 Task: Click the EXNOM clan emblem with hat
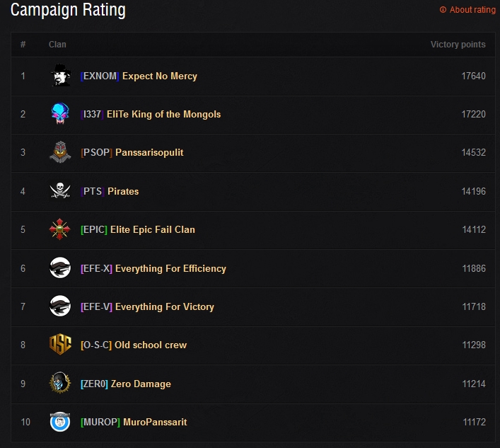click(60, 75)
